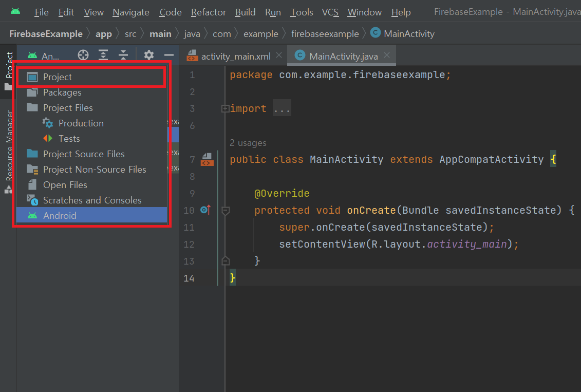Image resolution: width=581 pixels, height=392 pixels.
Task: Open the Android view selector dropdown
Action: 44,56
